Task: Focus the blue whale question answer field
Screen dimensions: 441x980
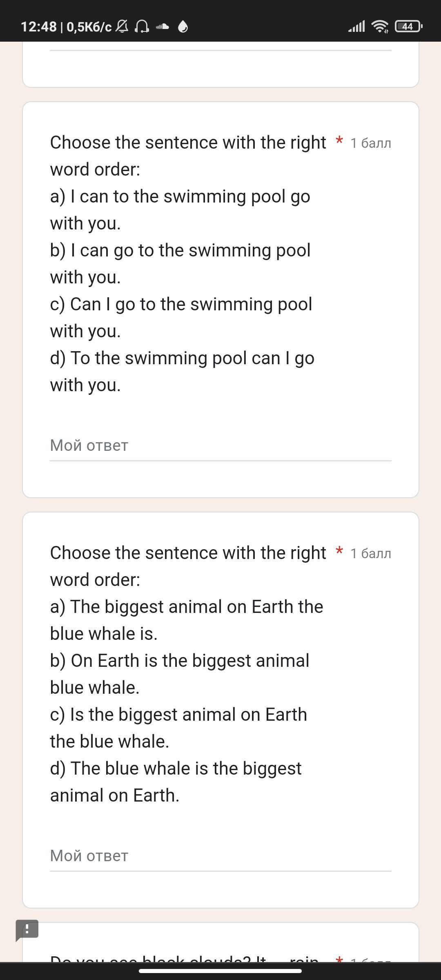Action: click(x=220, y=856)
